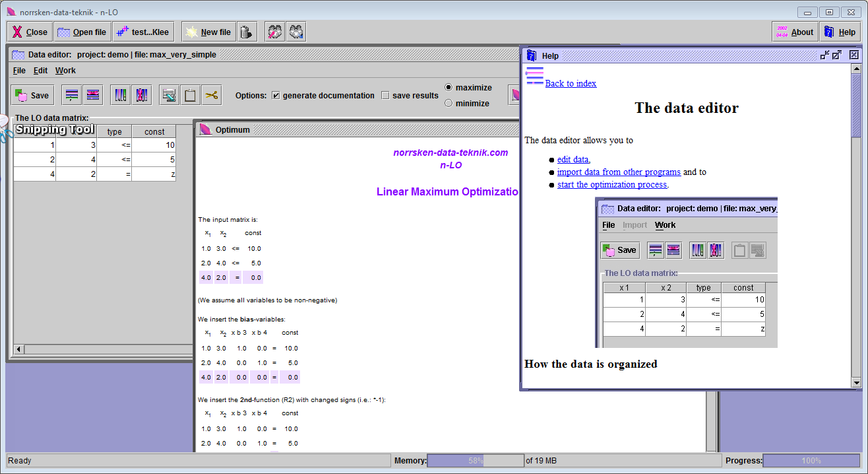
Task: Enable the save results checkbox
Action: pyautogui.click(x=385, y=95)
